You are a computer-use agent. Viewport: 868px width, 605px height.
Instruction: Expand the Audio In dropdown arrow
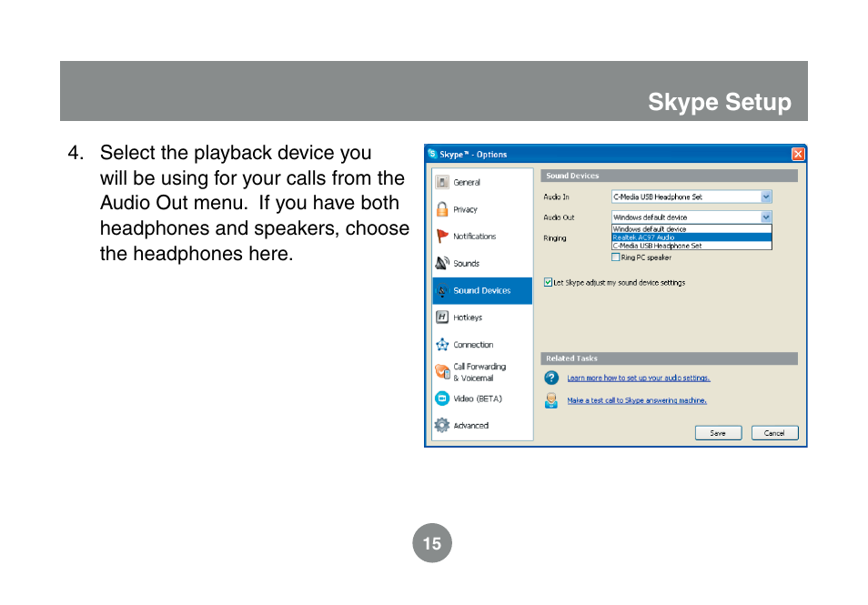tap(765, 197)
